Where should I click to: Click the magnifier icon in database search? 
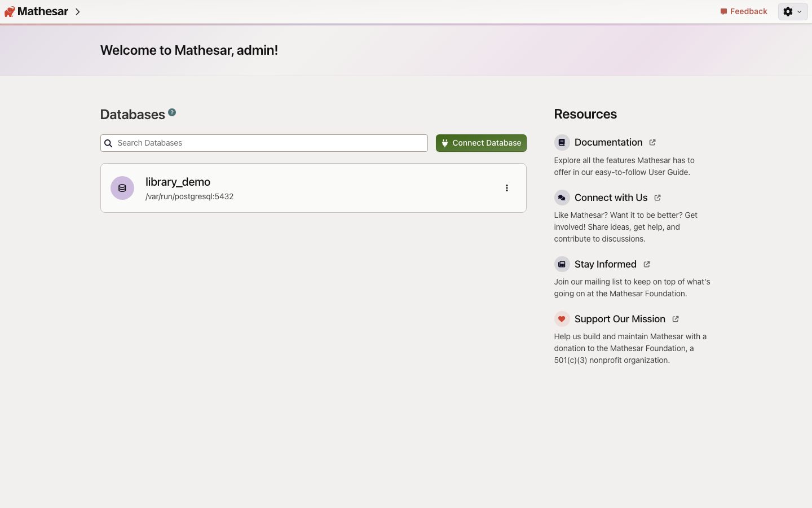108,143
